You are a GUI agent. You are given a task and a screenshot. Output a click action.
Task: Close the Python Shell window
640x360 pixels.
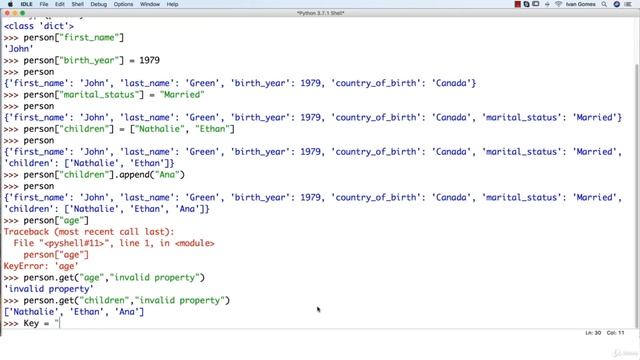[x=7, y=13]
